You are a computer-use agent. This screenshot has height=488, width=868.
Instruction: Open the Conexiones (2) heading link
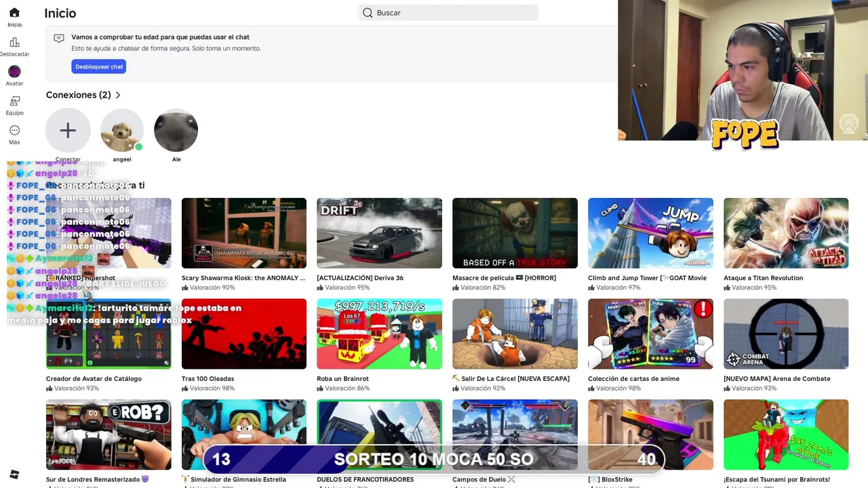[78, 95]
